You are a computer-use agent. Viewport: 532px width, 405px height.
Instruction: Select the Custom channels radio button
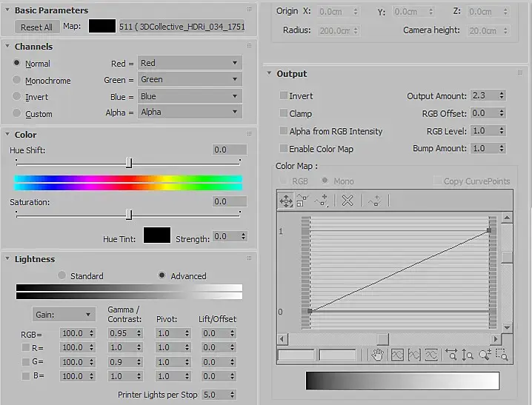coord(16,113)
